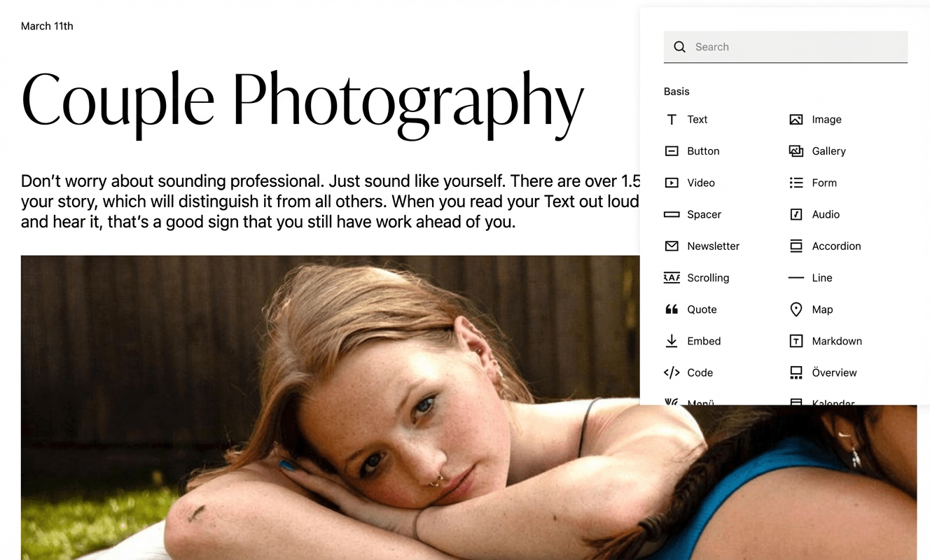Insert a Video block
930x560 pixels.
click(x=672, y=183)
